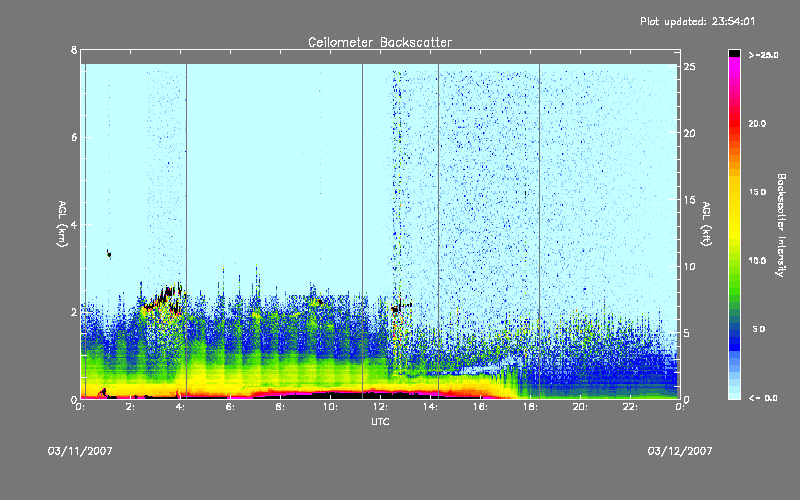Click the isolated black spot near 3.3 km
Screen dimensions: 800x500
point(109,254)
